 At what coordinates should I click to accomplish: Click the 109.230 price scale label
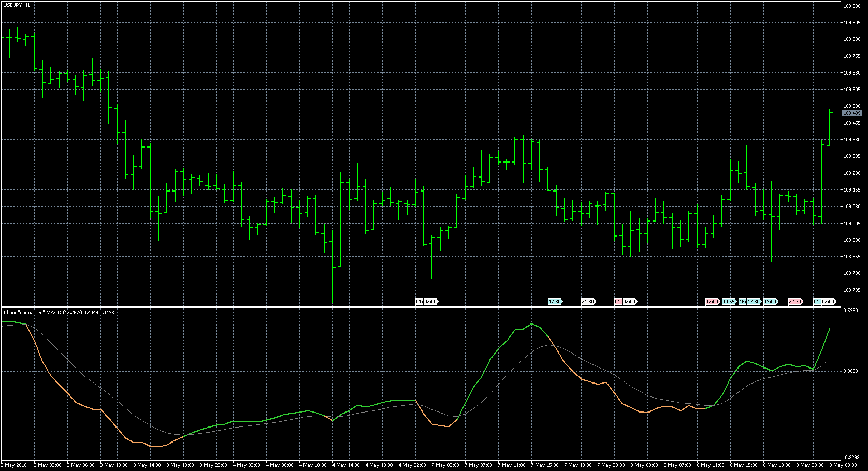851,173
